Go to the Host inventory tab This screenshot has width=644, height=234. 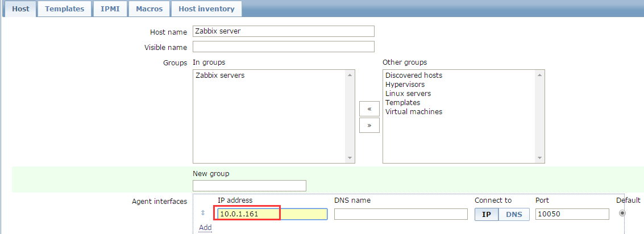(x=206, y=9)
